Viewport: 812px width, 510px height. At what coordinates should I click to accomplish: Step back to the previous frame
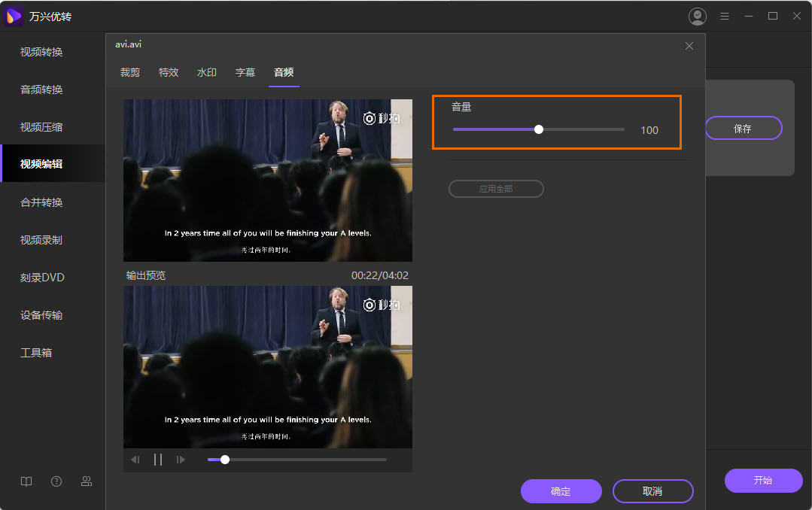135,460
